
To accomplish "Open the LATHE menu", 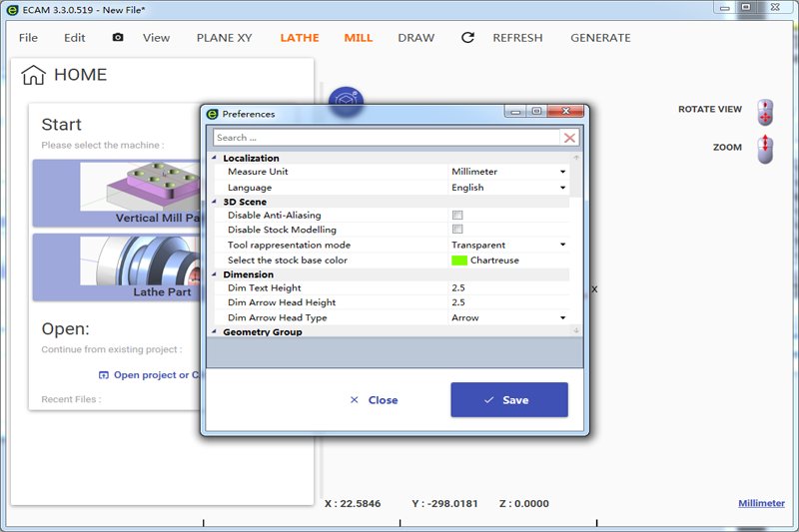I will pyautogui.click(x=300, y=38).
